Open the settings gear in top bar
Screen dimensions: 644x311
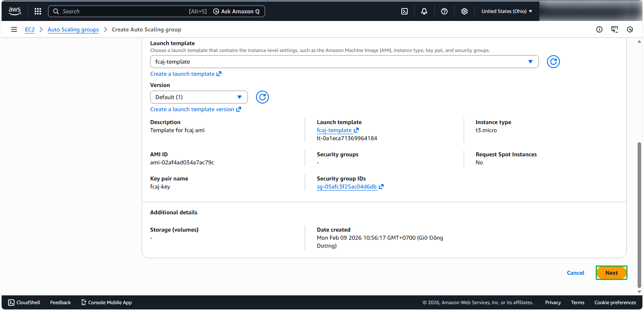464,11
